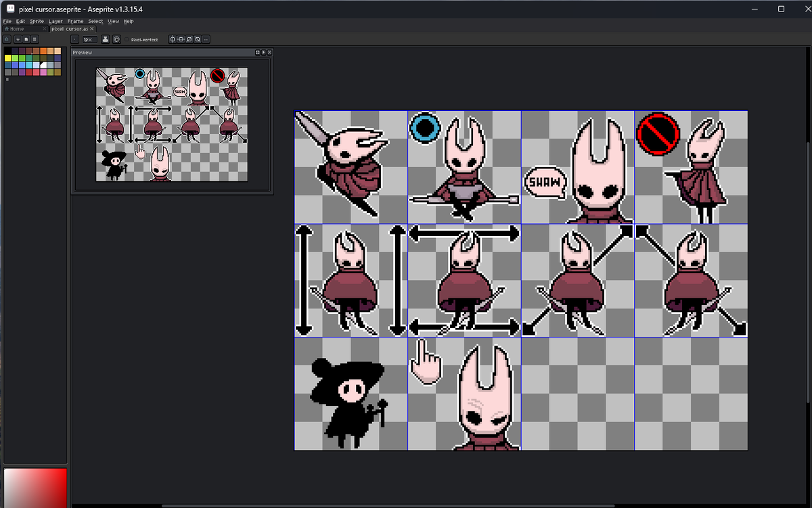Click the pointing hand cursor sprite

tap(426, 362)
